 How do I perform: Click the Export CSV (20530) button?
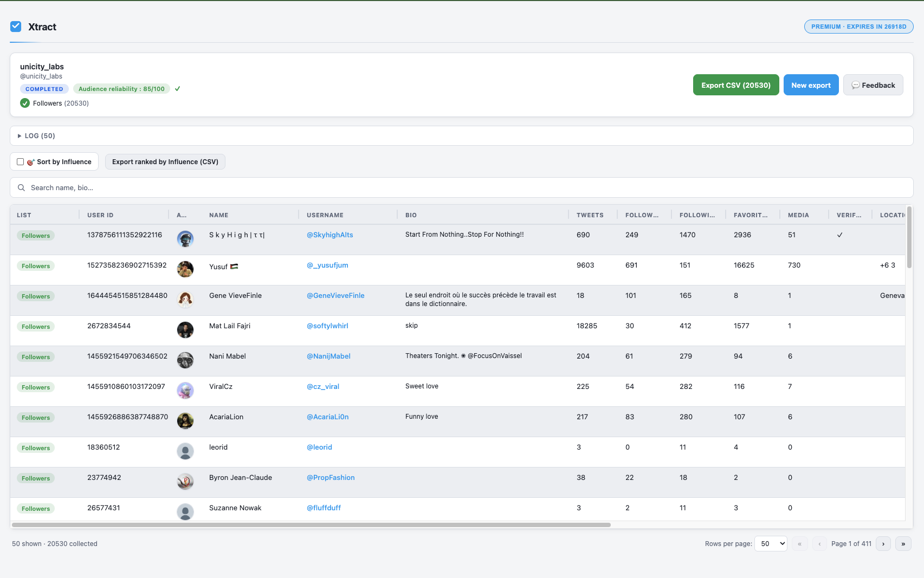tap(735, 85)
